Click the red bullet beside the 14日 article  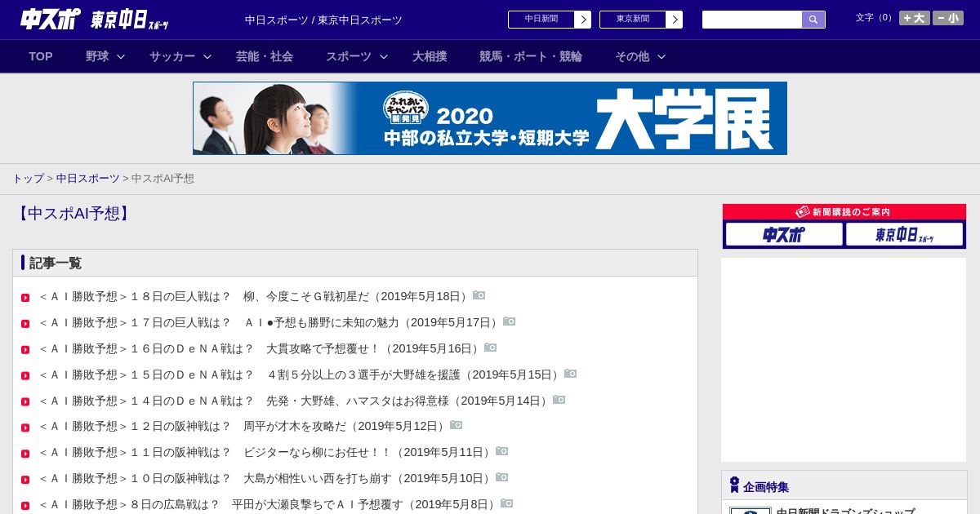click(x=25, y=402)
